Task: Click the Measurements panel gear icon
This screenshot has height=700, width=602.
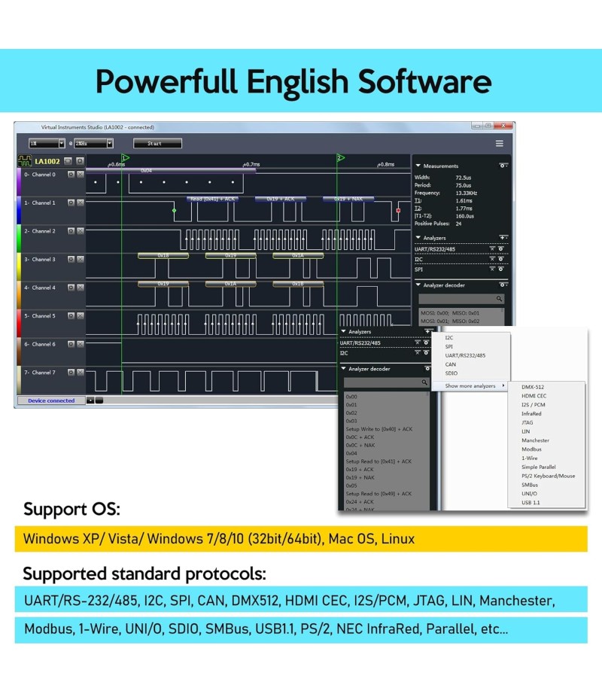Action: [503, 166]
